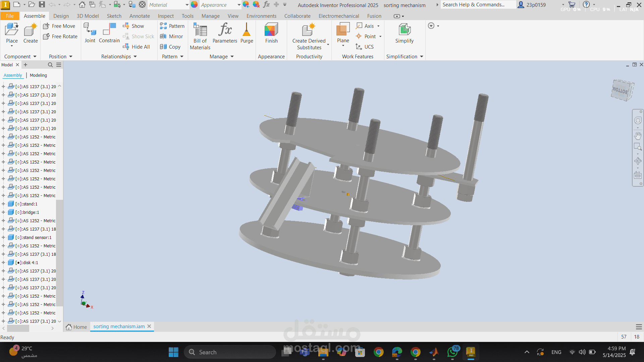Viewport: 644px width, 362px height.
Task: Expand the AS 1252 - Metric tree node
Action: pyautogui.click(x=3, y=137)
